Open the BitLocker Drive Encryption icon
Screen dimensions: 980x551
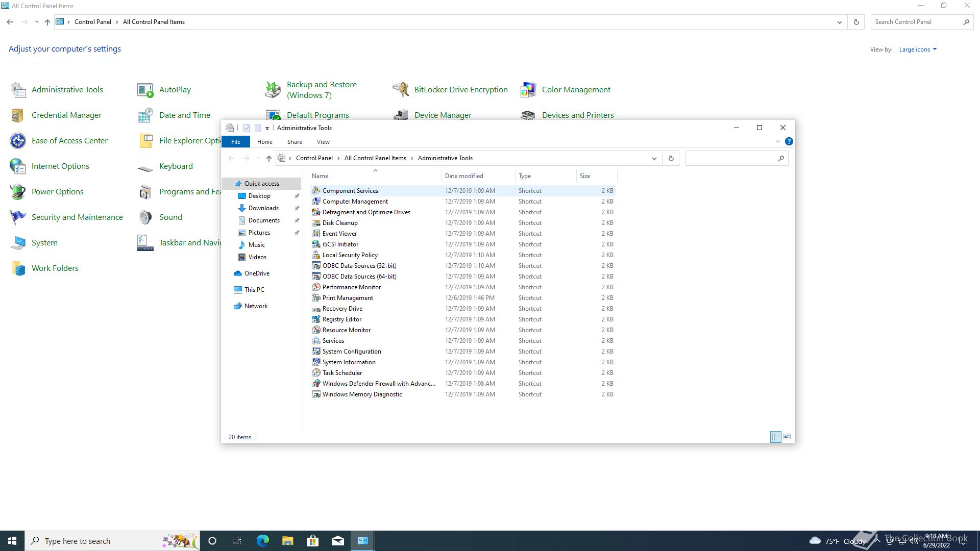coord(401,90)
